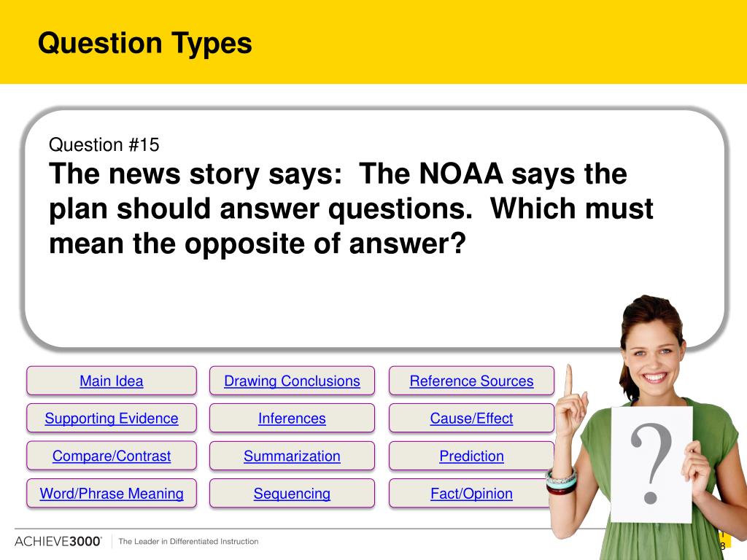The width and height of the screenshot is (747, 560).
Task: Select the Cause/Effect button
Action: tap(472, 418)
